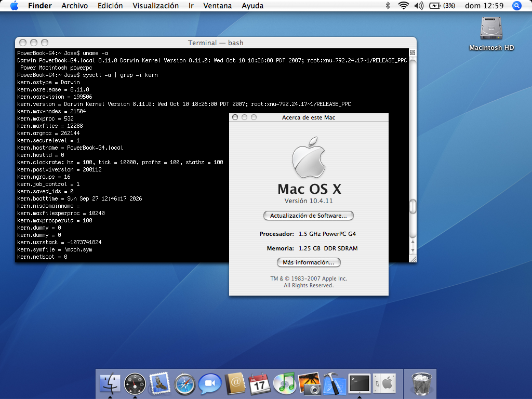This screenshot has width=532, height=399.
Task: Click the "1.5 GHz PowerPC G4" processor text
Action: click(327, 234)
